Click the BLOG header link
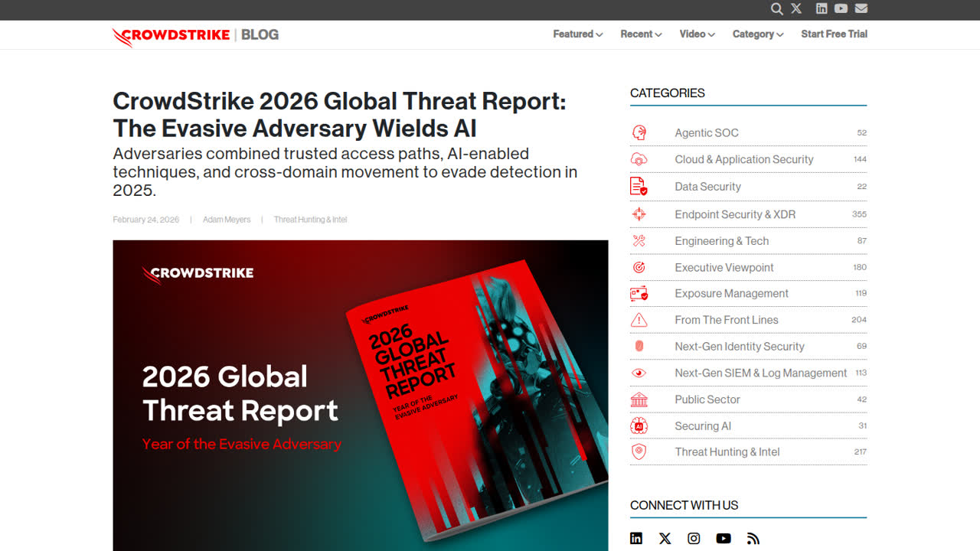The height and width of the screenshot is (551, 980). coord(260,34)
